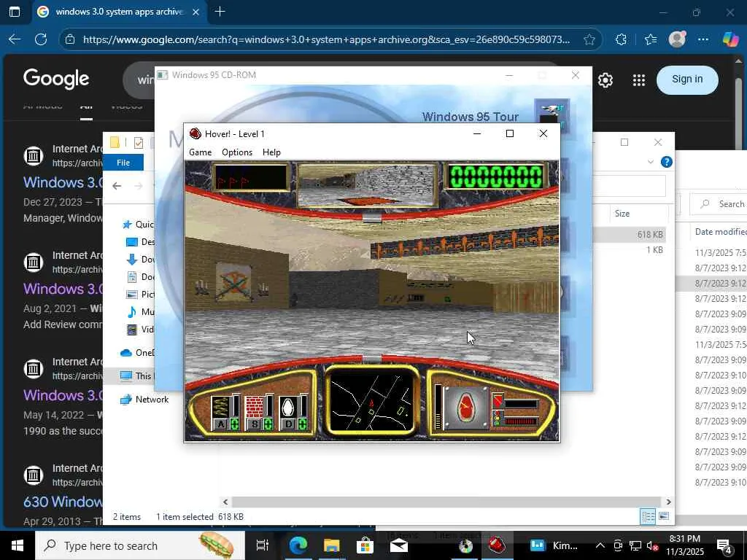
Task: Click the S key label under wall
Action: pos(255,424)
